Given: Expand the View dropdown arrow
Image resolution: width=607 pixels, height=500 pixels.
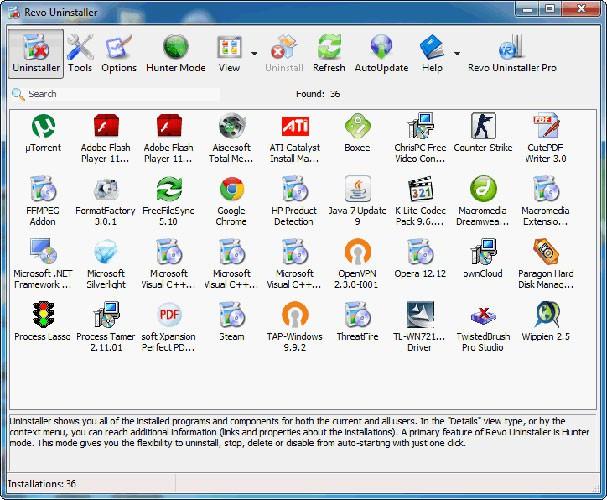Looking at the screenshot, I should 254,53.
